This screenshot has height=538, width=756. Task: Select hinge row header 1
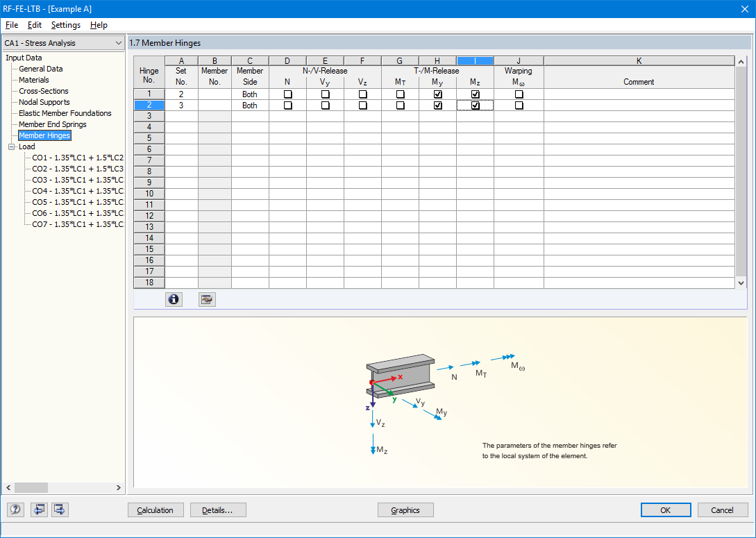[x=149, y=94]
